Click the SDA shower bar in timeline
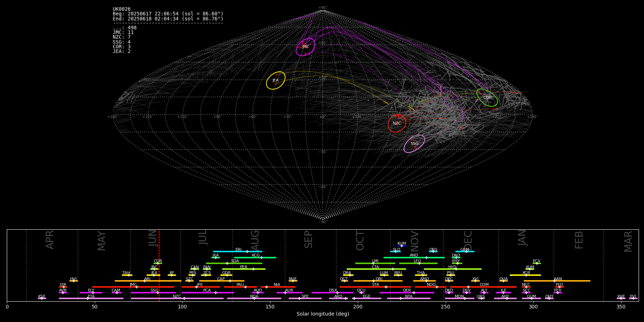This screenshot has width=644, height=322. tap(234, 263)
